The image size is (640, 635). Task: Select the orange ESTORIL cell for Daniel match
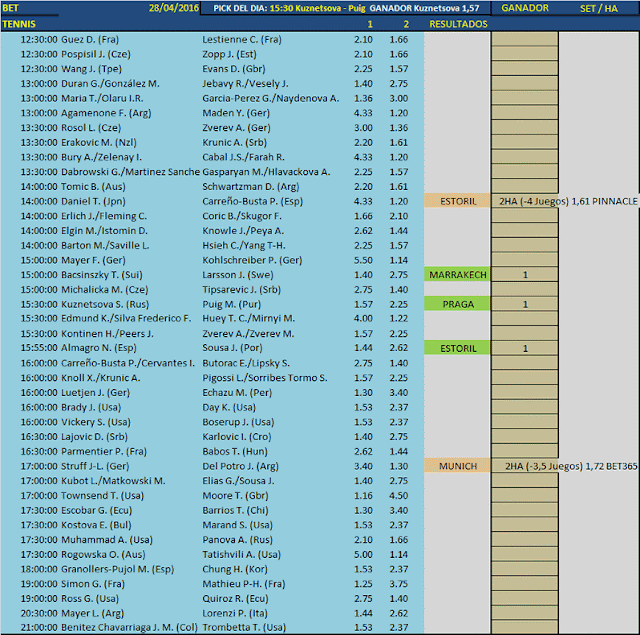(458, 201)
